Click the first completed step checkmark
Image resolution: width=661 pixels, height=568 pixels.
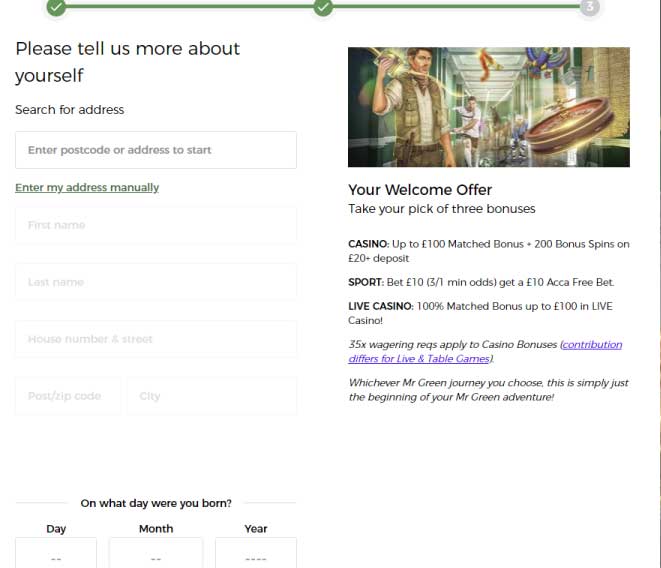[56, 7]
